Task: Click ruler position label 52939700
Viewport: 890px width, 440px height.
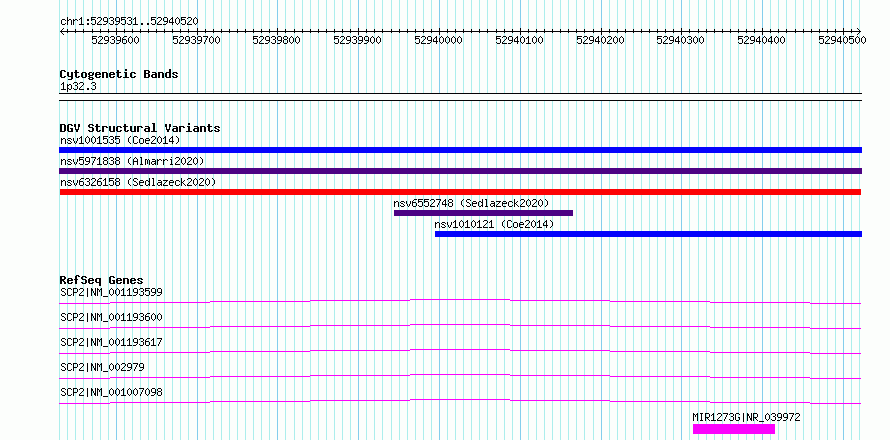Action: pyautogui.click(x=196, y=40)
